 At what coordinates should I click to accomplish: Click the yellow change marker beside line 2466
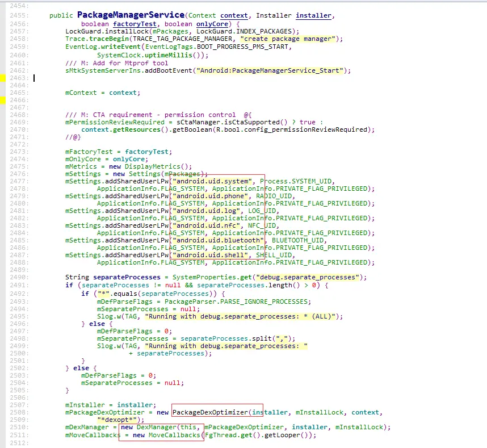point(3,100)
